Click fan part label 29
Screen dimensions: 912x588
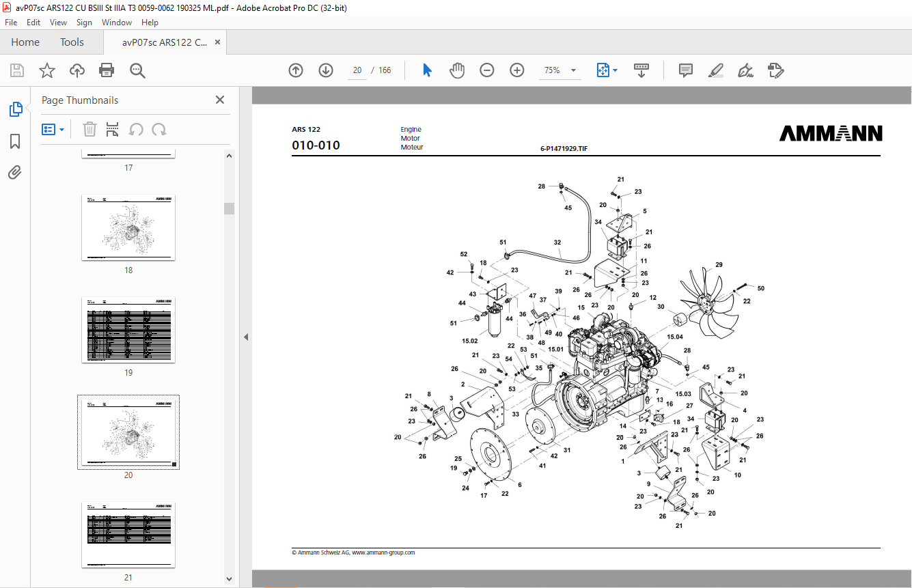(719, 265)
